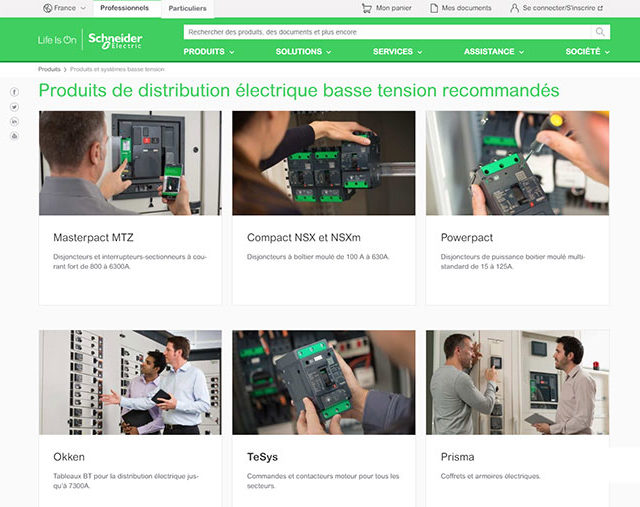The width and height of the screenshot is (640, 507).
Task: Expand the ASSISTANCE chevron arrow
Action: (x=521, y=52)
